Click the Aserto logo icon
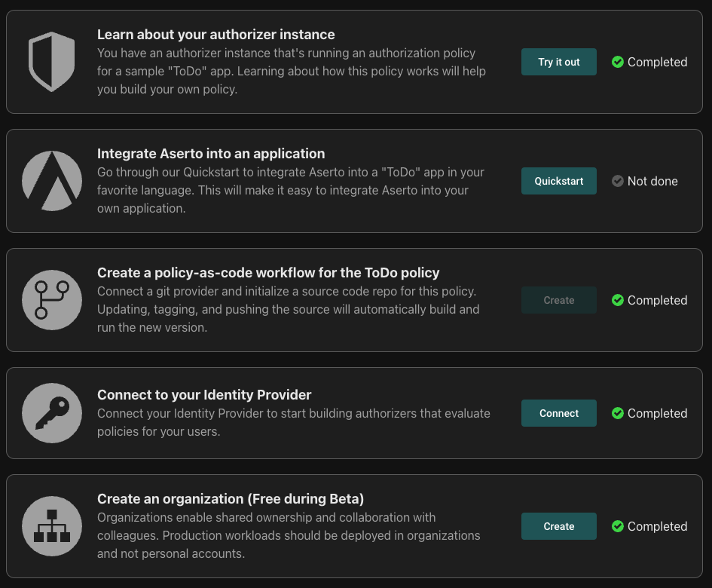 pos(52,181)
